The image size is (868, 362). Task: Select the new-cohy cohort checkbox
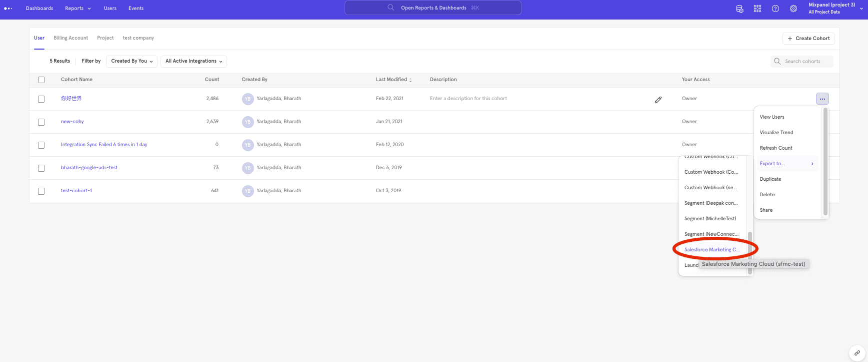point(41,122)
